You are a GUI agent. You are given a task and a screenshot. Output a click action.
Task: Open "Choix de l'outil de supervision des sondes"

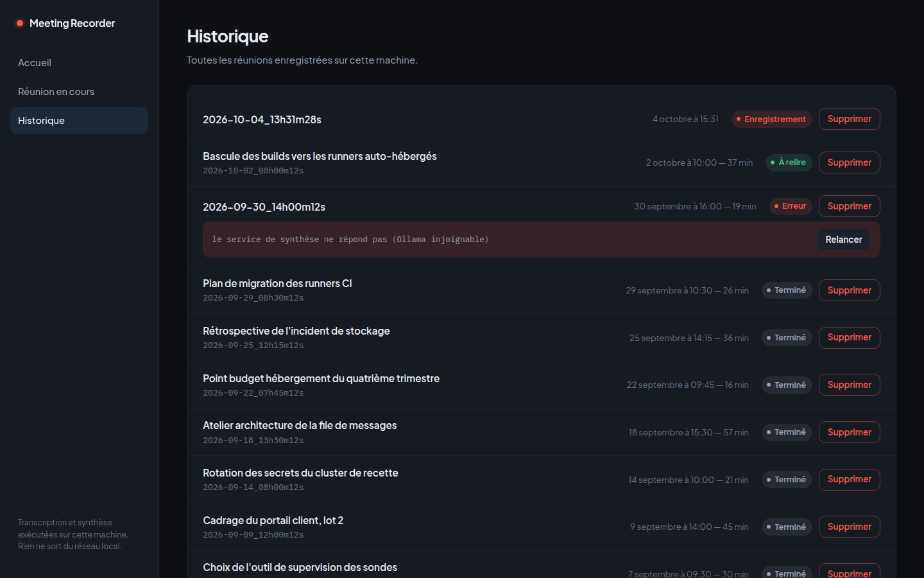[300, 567]
